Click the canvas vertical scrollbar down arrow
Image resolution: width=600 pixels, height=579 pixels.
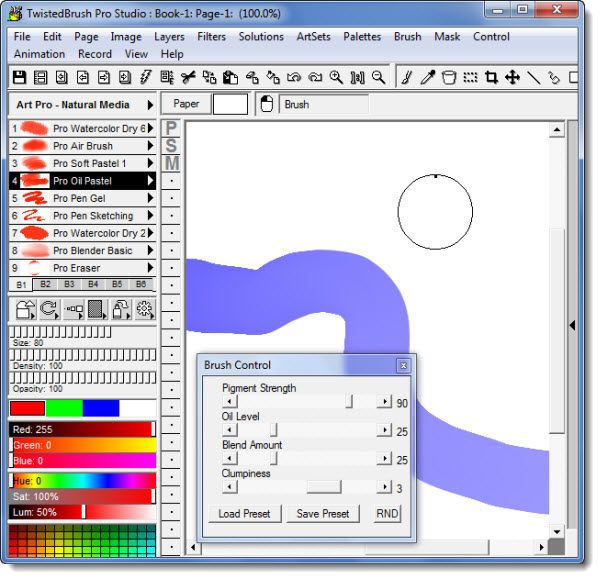tap(557, 532)
